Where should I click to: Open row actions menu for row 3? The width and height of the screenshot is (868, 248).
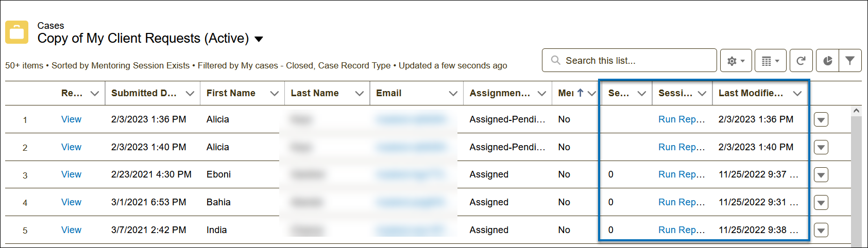pos(821,175)
